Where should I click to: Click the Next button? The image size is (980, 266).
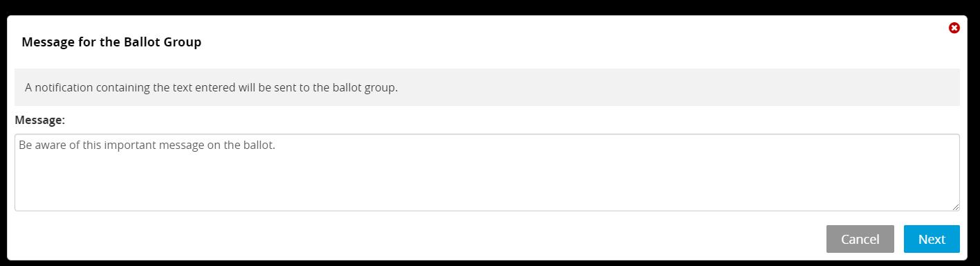932,239
